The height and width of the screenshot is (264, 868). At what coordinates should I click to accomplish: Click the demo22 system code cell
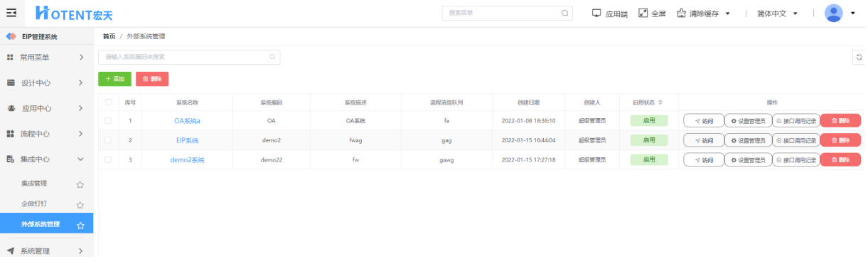pos(272,160)
